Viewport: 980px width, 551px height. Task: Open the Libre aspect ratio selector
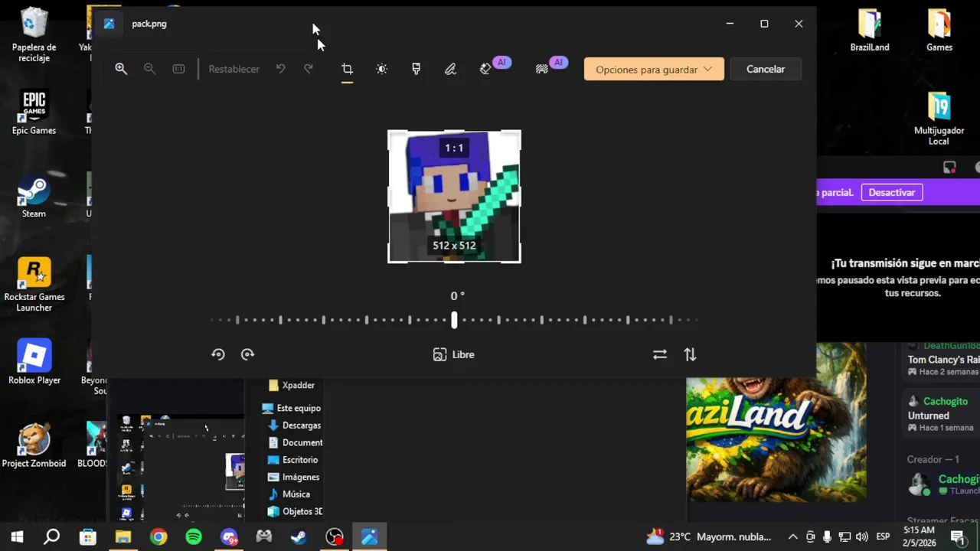point(454,354)
